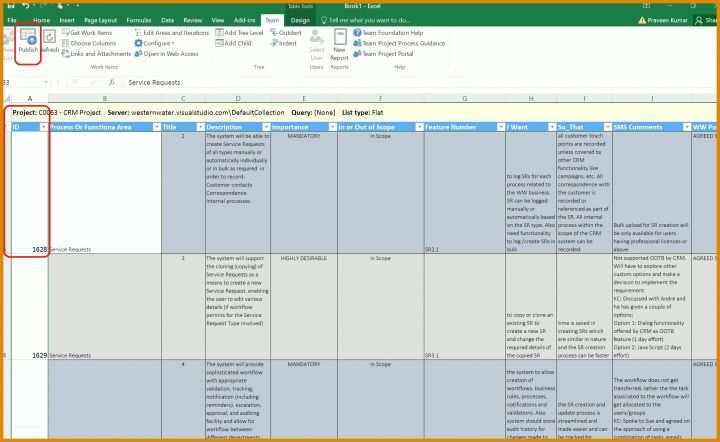Click the HIGHLY DESIRABLE importance cell
This screenshot has height=442, width=720.
(304, 307)
